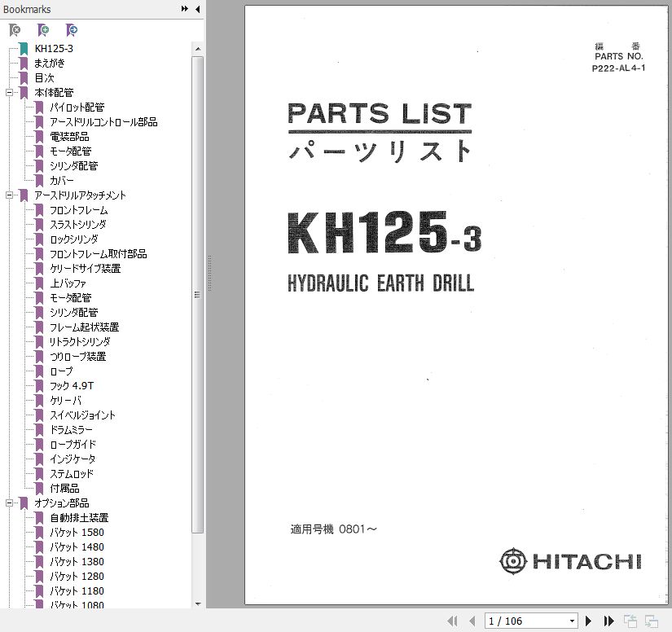This screenshot has width=672, height=632.
Task: Open the 付属品 bookmark
Action: (x=64, y=488)
